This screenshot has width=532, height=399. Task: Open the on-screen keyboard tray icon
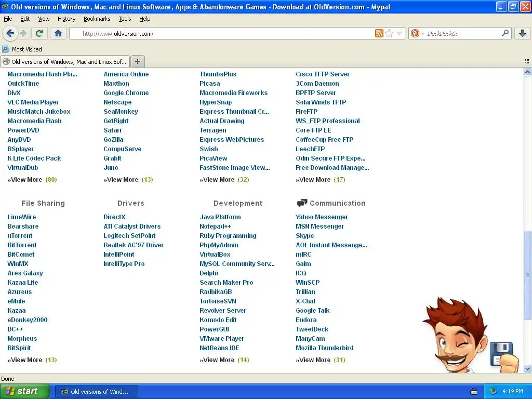[x=474, y=392]
